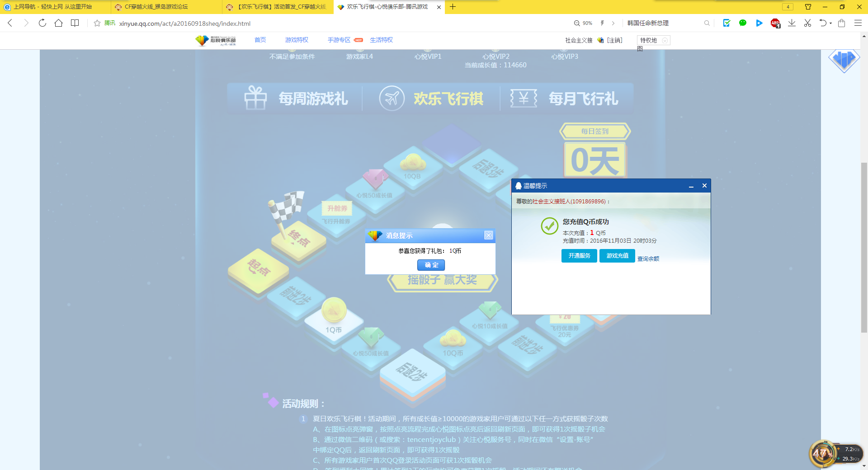The height and width of the screenshot is (470, 868).
Task: Open the downloads arrow icon
Action: point(792,23)
